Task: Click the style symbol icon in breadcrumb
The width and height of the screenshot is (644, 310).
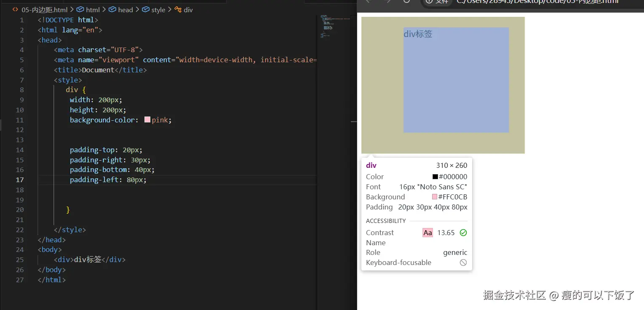Action: coord(145,10)
